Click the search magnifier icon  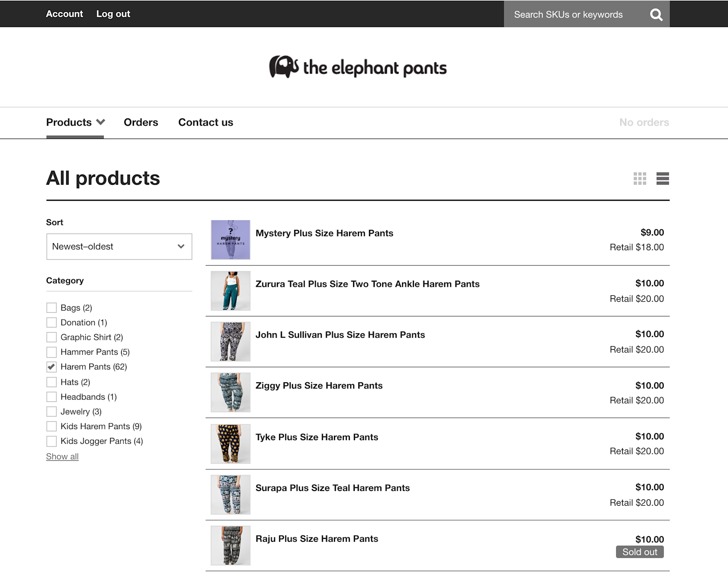click(x=656, y=15)
